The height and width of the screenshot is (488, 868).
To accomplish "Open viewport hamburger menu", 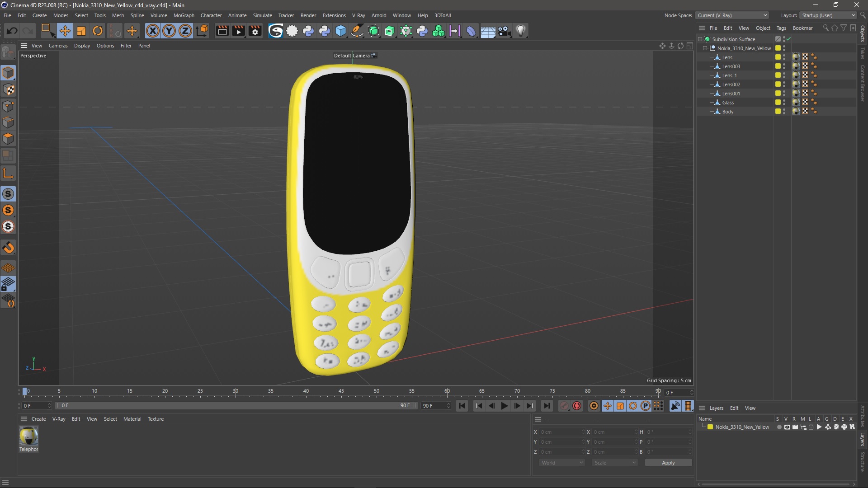I will pos(24,46).
